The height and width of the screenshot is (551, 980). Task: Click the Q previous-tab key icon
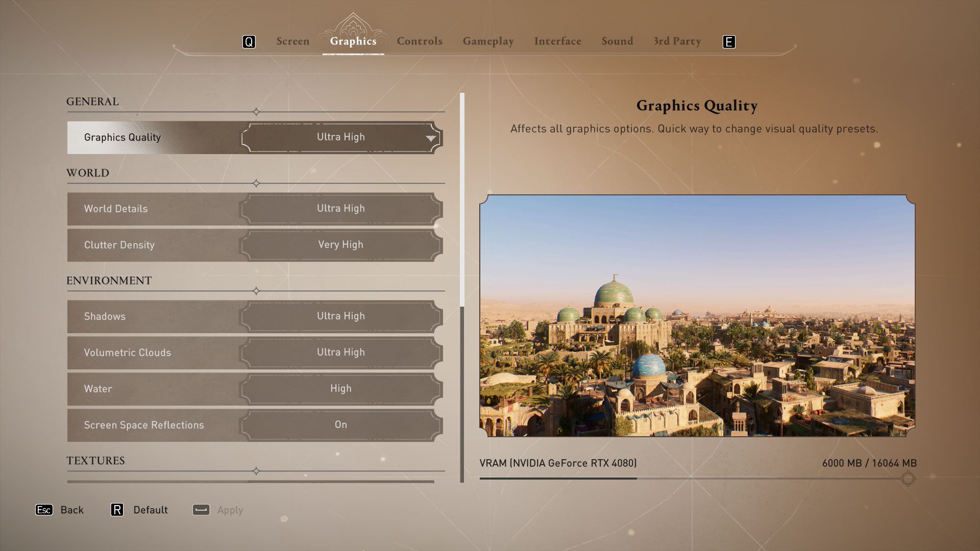pos(249,42)
